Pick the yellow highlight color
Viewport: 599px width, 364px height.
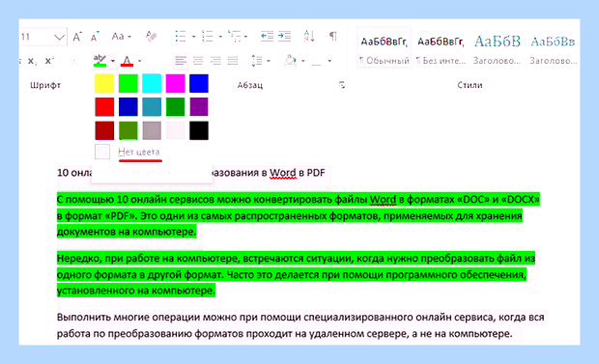[x=104, y=83]
